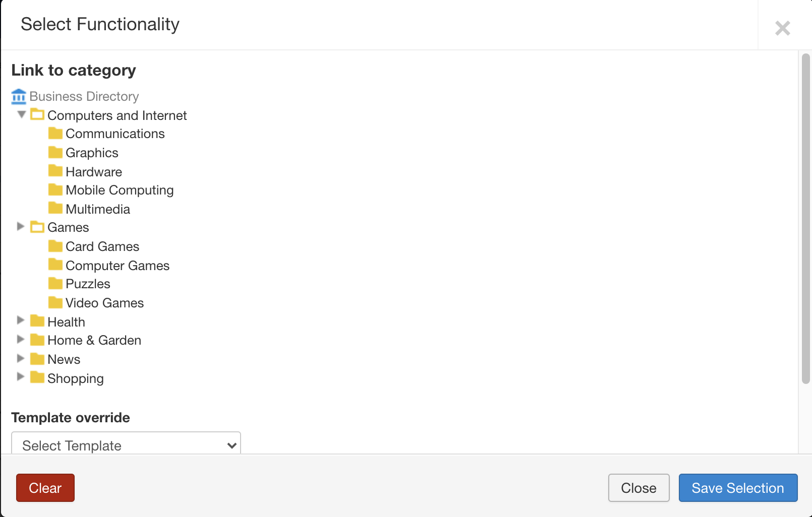Click the Puzzles folder icon
Screen dimensions: 812x517
coord(55,284)
